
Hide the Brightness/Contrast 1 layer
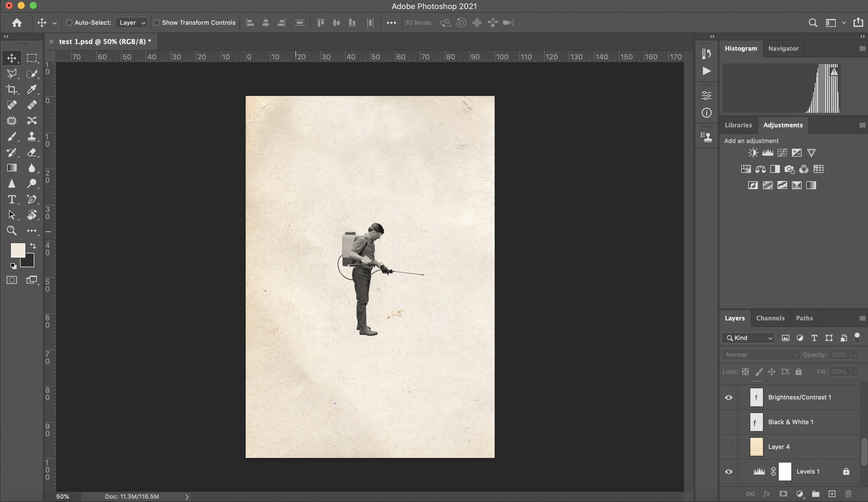728,398
